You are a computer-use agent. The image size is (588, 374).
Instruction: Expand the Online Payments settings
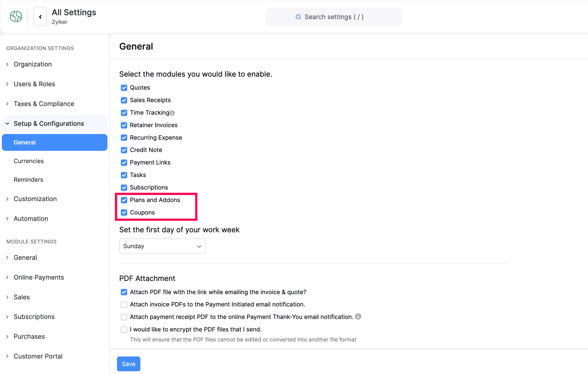39,277
